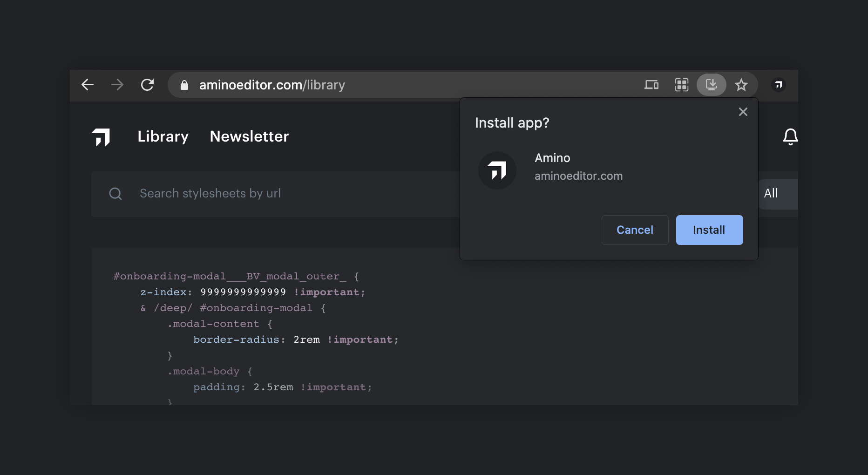The width and height of the screenshot is (868, 475).
Task: Open the Library tab
Action: tap(163, 136)
